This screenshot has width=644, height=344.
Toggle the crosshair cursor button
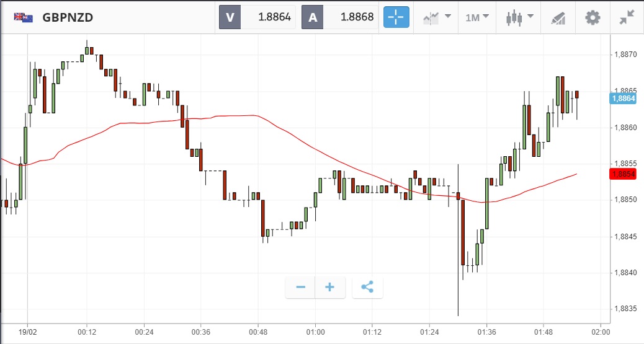click(396, 17)
